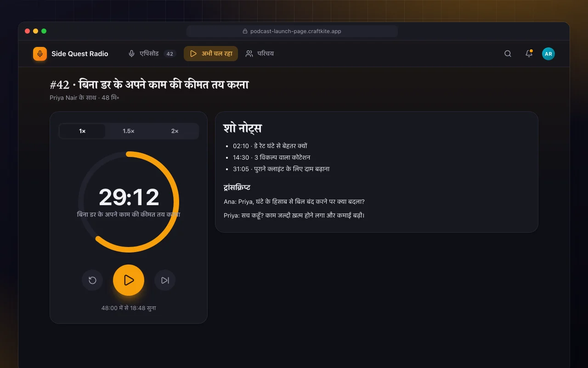
Task: Open the एपिसोड tab
Action: pos(152,54)
